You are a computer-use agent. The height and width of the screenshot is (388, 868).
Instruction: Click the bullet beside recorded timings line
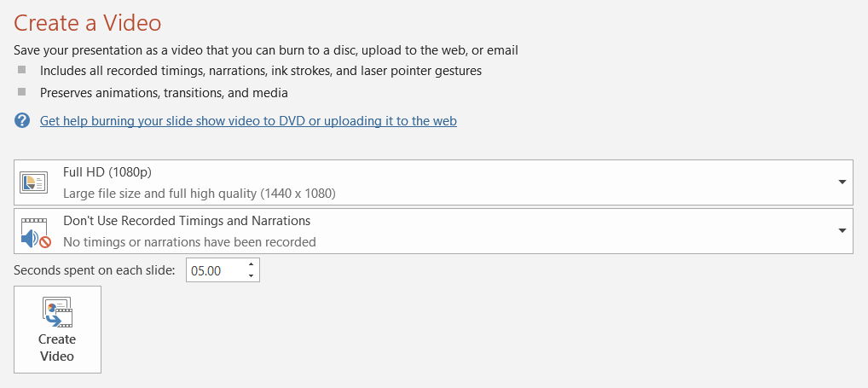(x=21, y=70)
